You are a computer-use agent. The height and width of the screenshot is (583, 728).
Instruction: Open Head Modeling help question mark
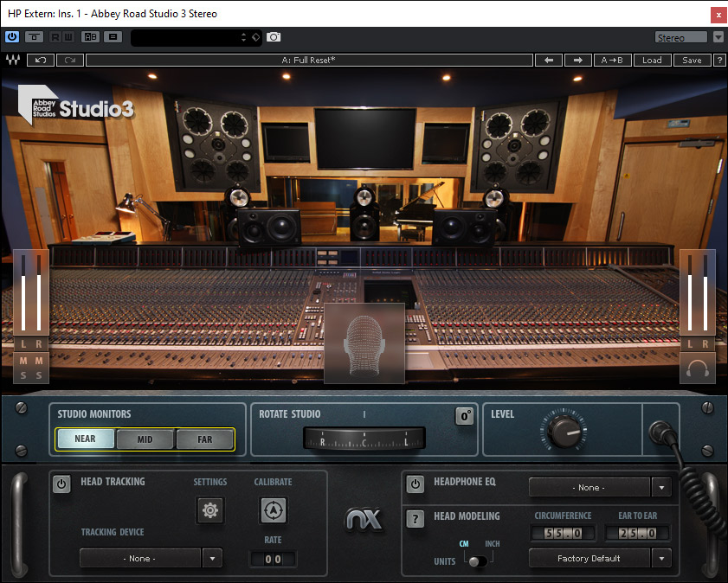coord(416,519)
